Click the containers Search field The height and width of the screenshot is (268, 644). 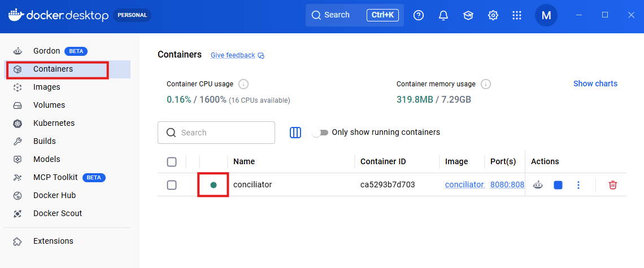(x=216, y=133)
